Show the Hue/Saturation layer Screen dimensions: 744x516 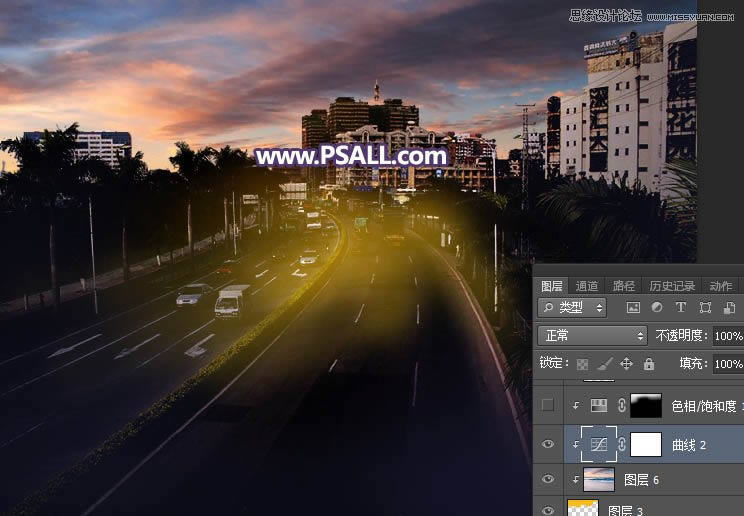pyautogui.click(x=547, y=406)
